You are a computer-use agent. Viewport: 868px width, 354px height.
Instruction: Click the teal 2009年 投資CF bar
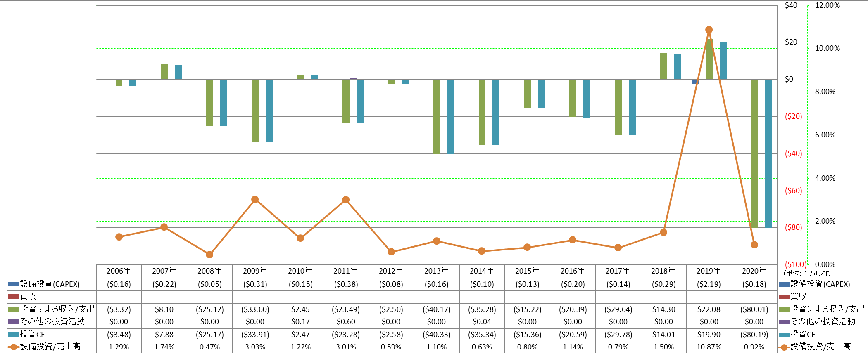(269, 111)
